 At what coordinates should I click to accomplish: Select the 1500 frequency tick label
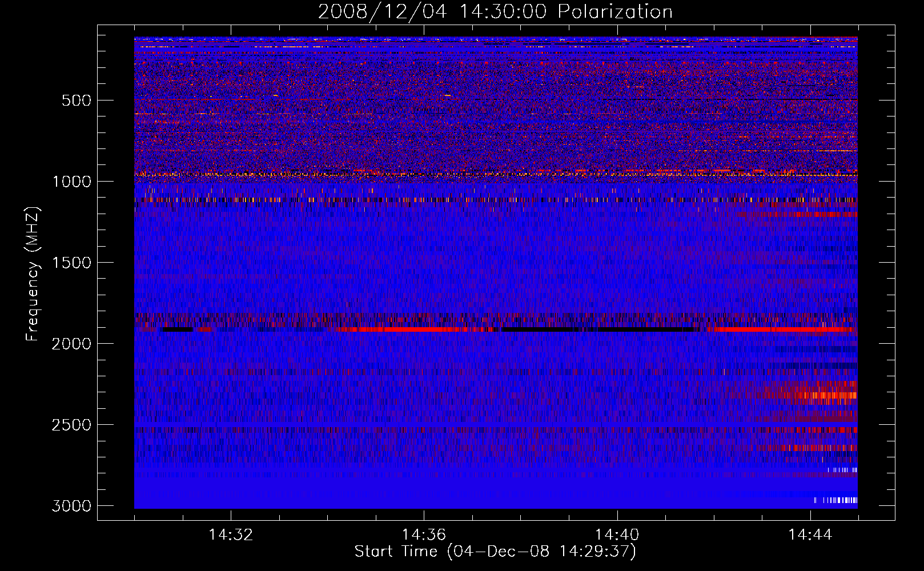(x=71, y=263)
